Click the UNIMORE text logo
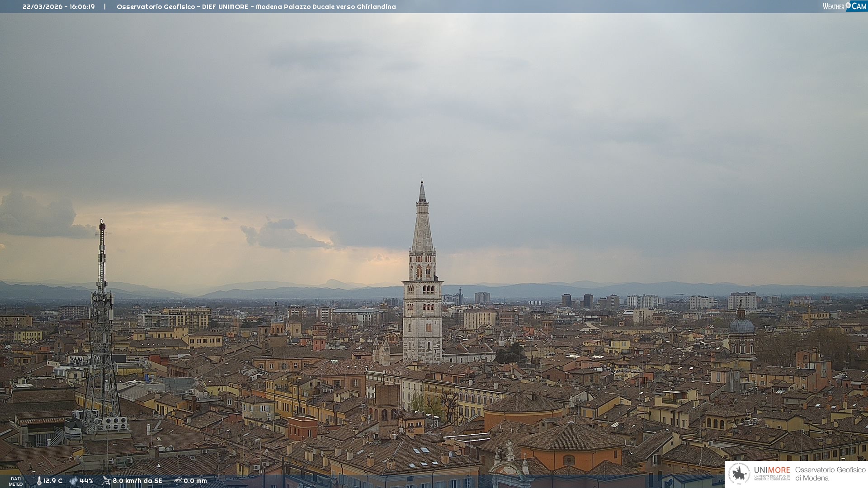 pos(772,470)
